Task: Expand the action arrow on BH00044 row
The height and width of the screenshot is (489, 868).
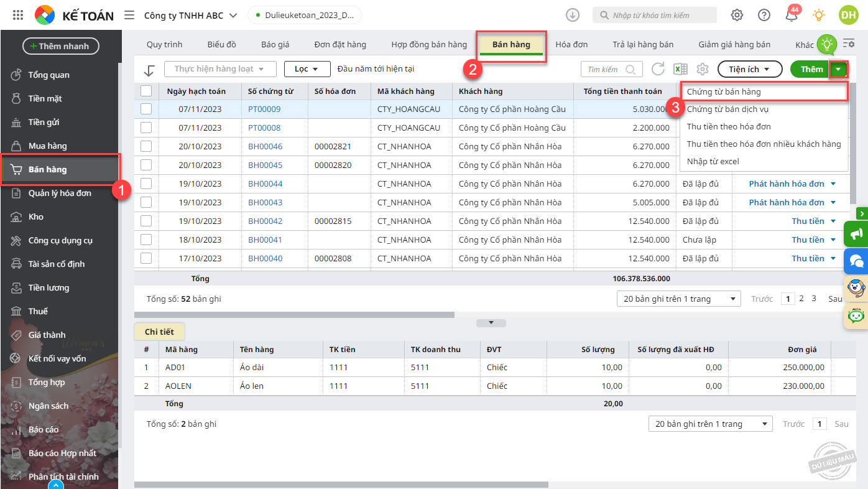Action: (x=833, y=184)
